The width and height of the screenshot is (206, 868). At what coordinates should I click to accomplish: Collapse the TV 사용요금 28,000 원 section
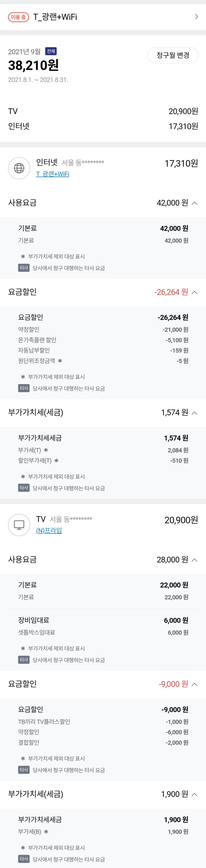[194, 560]
